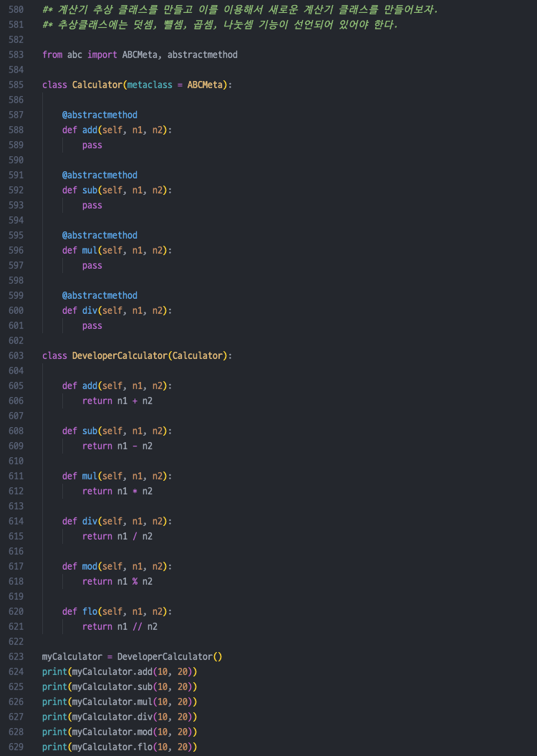
Task: Click 'def add(self, n1, n2):' on line 588
Action: 117,130
